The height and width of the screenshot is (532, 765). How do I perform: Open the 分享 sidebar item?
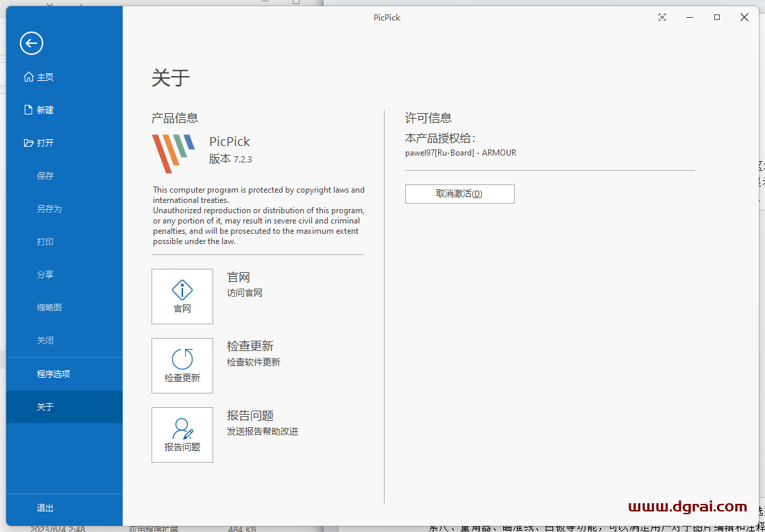pos(64,274)
